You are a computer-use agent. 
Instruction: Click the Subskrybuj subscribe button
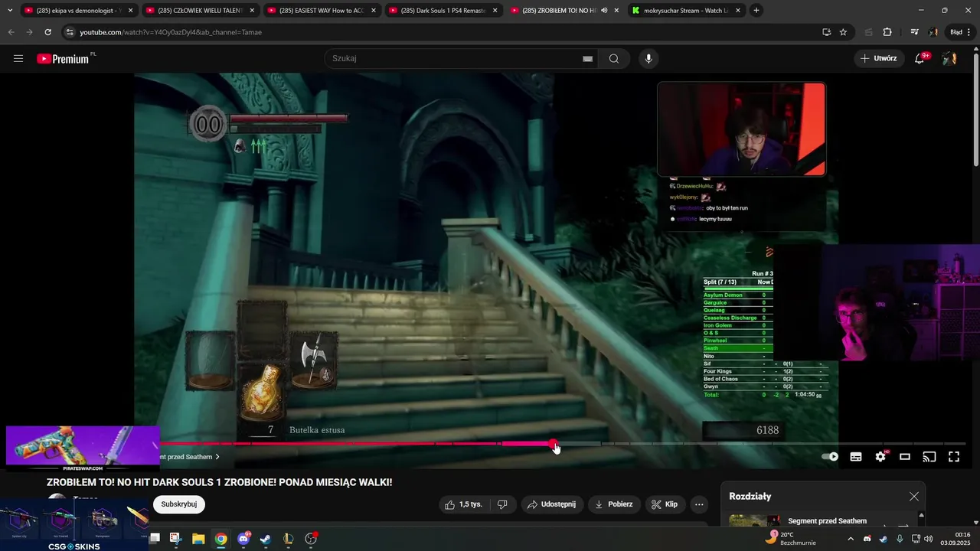pos(179,504)
